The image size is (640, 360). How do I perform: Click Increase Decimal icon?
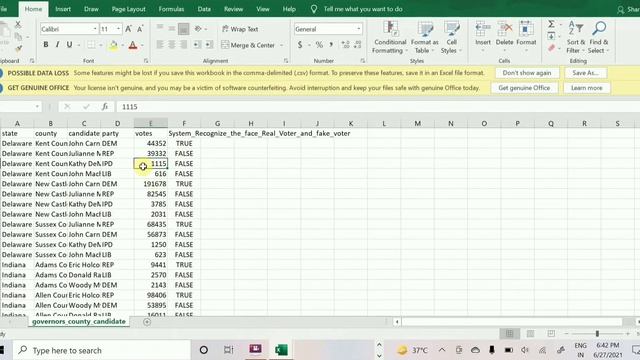pyautogui.click(x=345, y=44)
